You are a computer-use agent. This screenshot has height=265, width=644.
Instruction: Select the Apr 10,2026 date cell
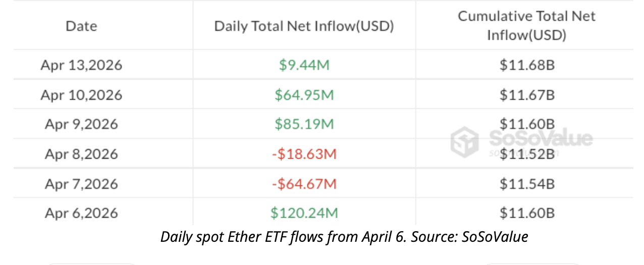(81, 95)
